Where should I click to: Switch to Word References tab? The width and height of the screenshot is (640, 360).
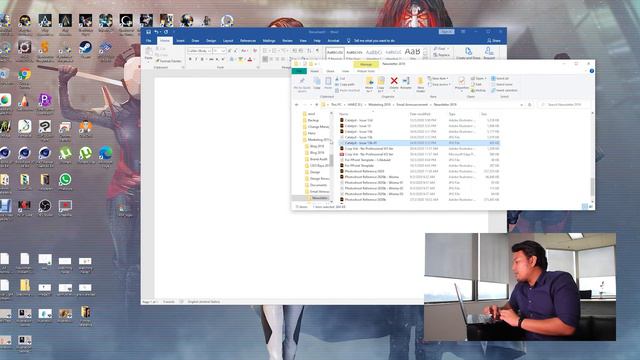pos(248,41)
